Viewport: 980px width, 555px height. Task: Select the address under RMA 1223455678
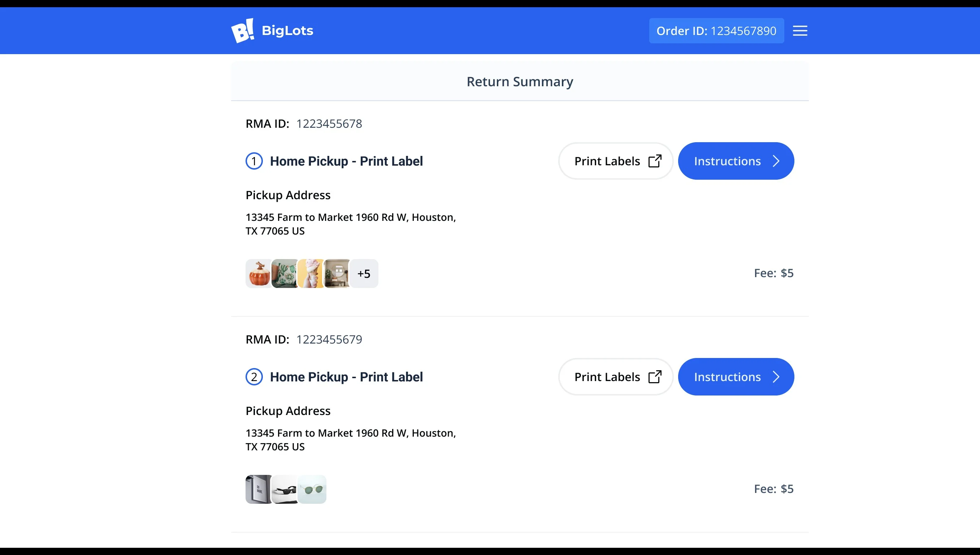point(350,224)
